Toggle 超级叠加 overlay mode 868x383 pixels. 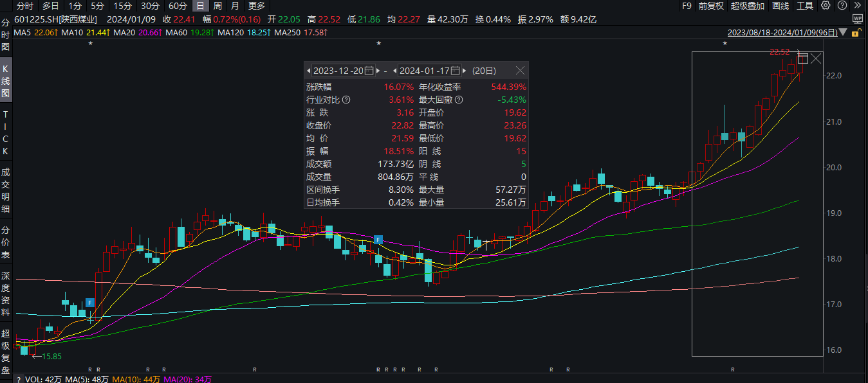pyautogui.click(x=748, y=6)
